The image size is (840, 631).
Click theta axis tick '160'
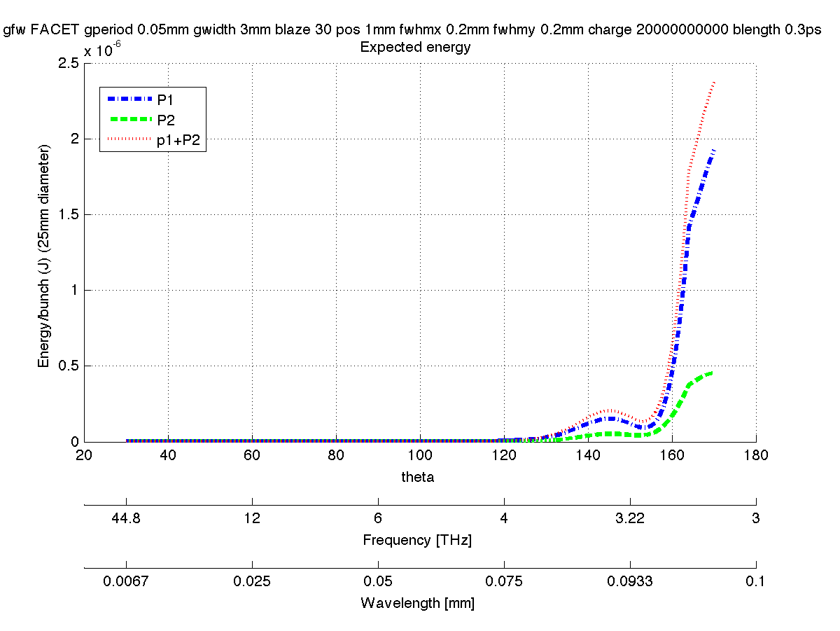(x=672, y=455)
